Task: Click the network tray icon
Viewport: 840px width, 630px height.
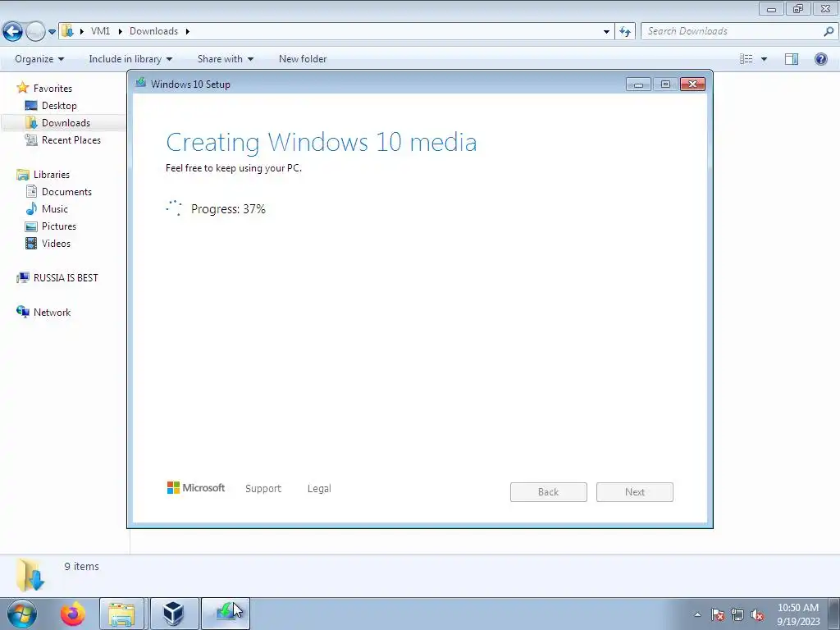Action: point(737,614)
